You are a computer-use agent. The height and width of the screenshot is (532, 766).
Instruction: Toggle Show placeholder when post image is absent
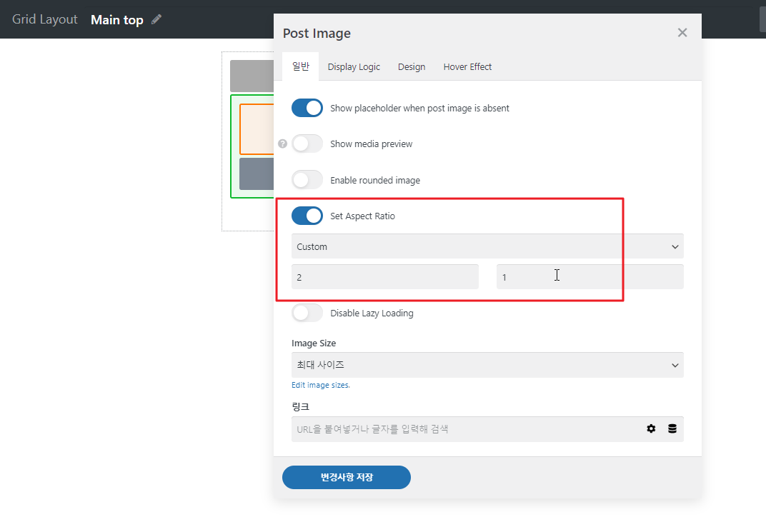pyautogui.click(x=307, y=108)
